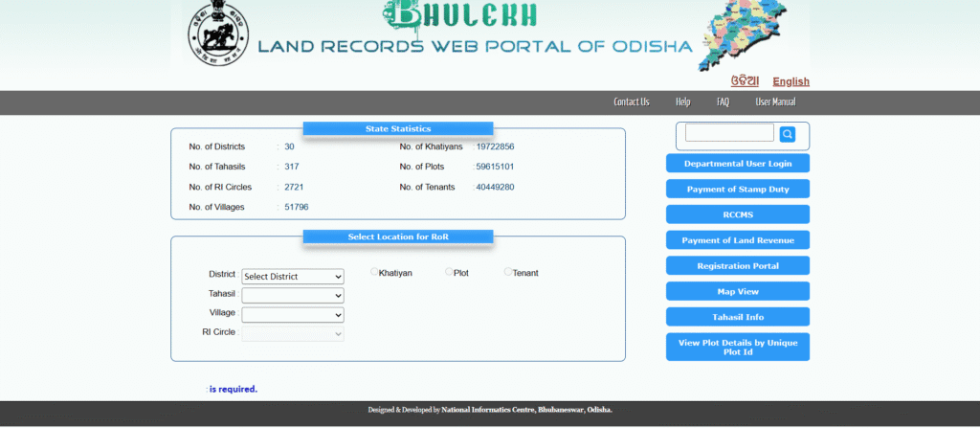The width and height of the screenshot is (980, 428).
Task: Click the plots value 59615101
Action: pos(495,167)
